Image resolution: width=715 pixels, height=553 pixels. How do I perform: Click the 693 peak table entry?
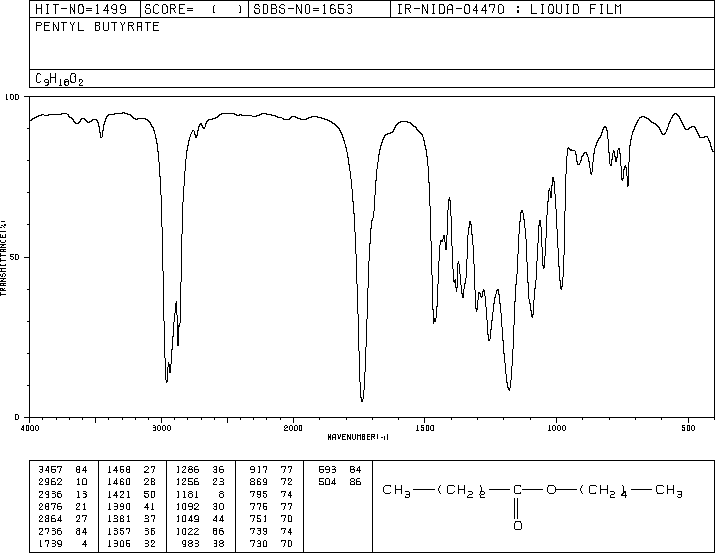coord(327,470)
